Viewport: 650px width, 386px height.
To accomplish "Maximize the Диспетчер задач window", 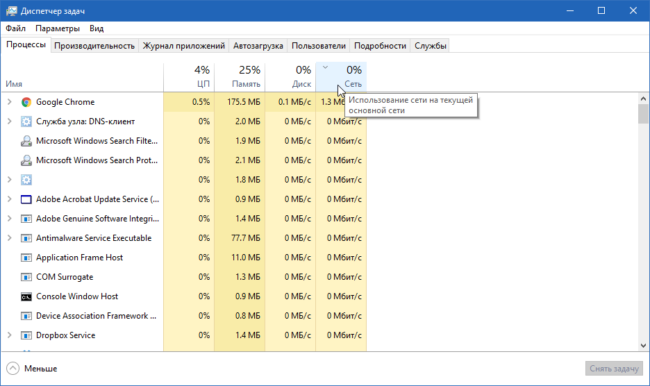I will [601, 11].
